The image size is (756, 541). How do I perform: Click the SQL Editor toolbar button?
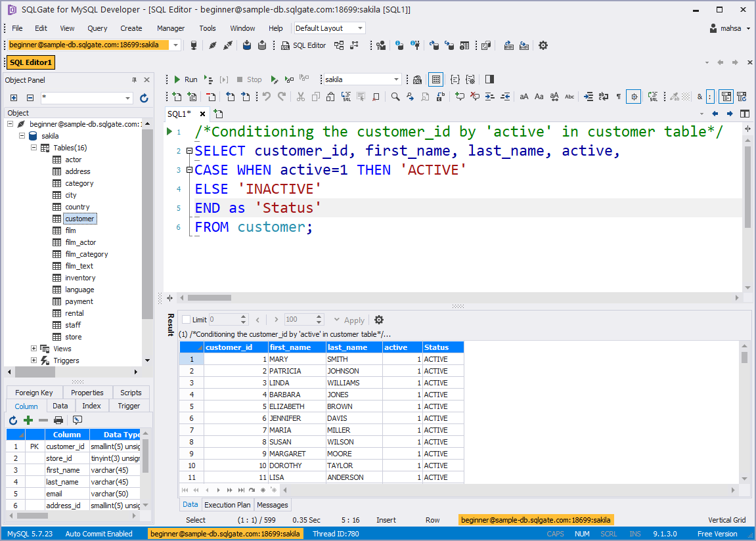click(303, 45)
